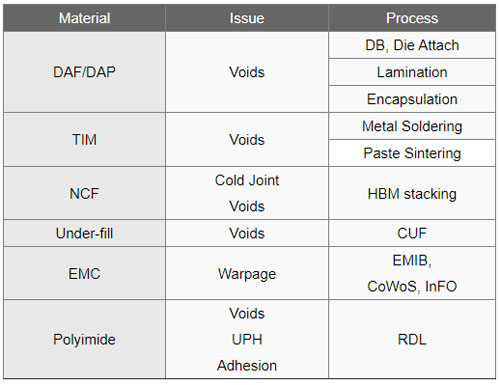Click the HBM stacking cell
This screenshot has height=385, width=500.
[412, 193]
